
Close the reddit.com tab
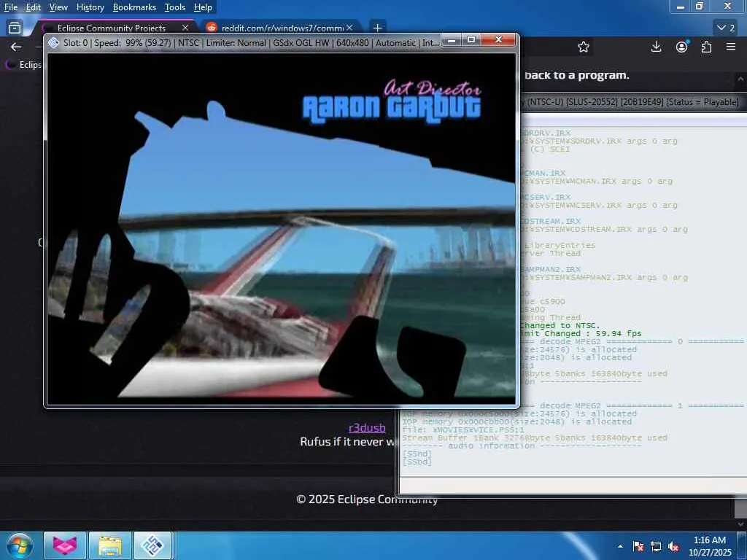tap(349, 28)
